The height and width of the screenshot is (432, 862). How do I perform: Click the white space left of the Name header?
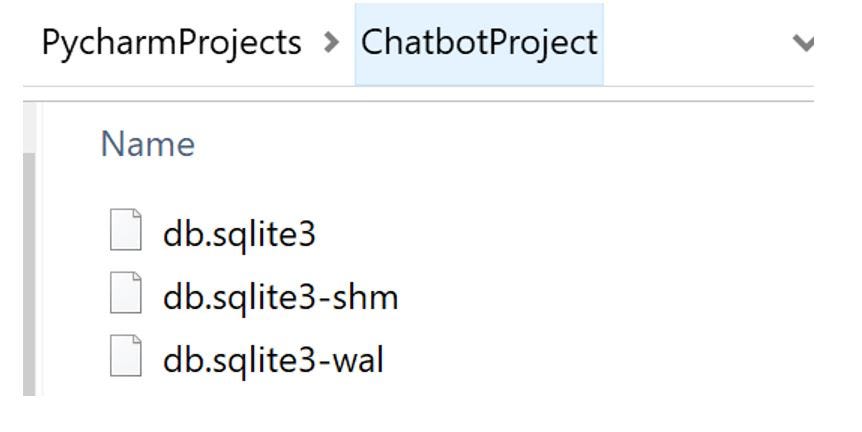(70, 144)
